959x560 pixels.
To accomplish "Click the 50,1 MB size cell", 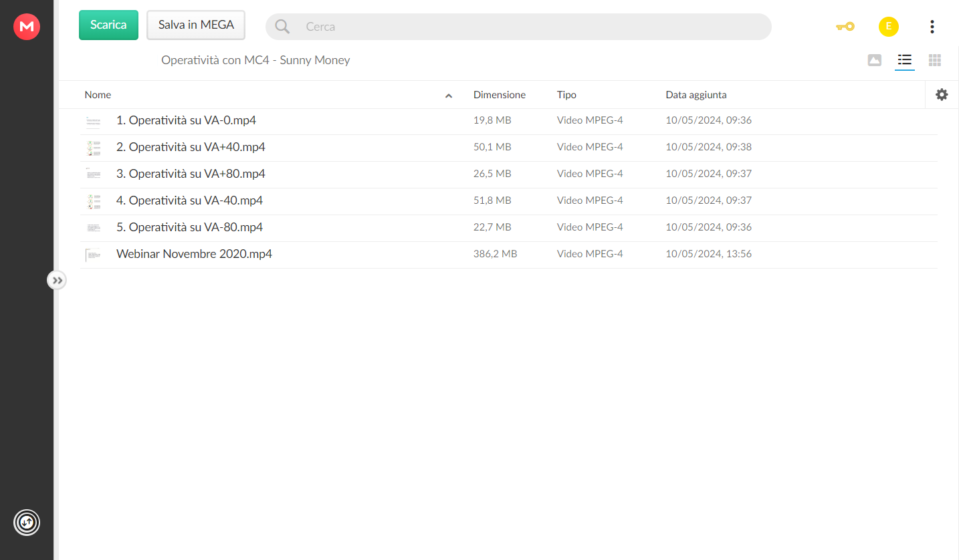I will pyautogui.click(x=492, y=147).
